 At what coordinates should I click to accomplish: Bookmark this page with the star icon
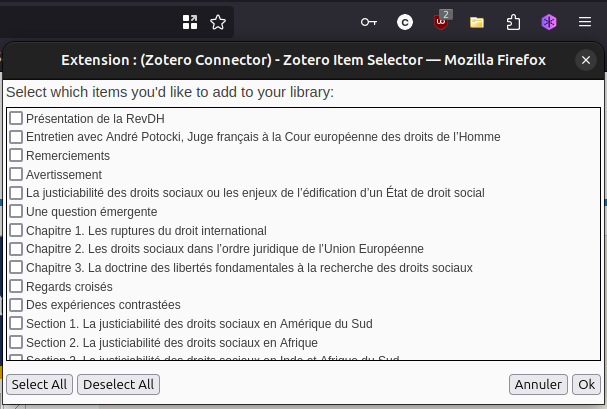[218, 22]
